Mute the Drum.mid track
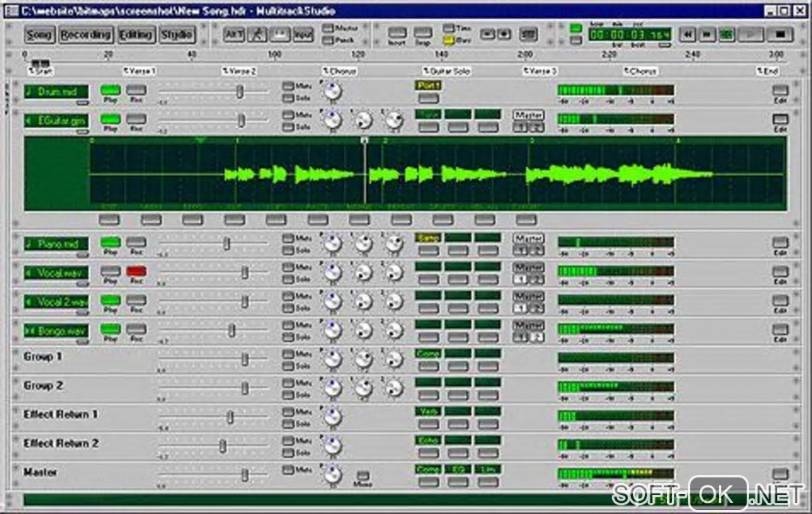Image resolution: width=812 pixels, height=514 pixels. tap(288, 86)
